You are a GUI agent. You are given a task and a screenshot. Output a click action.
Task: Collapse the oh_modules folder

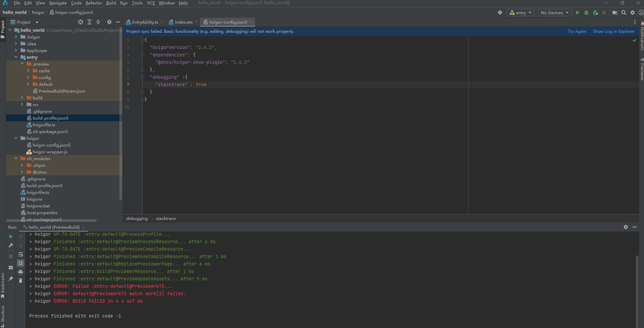16,158
